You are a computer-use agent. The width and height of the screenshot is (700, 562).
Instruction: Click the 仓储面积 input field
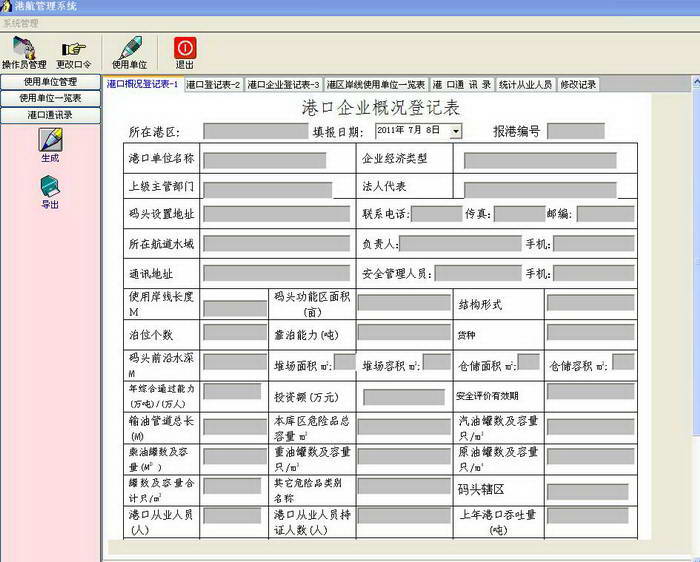point(529,362)
